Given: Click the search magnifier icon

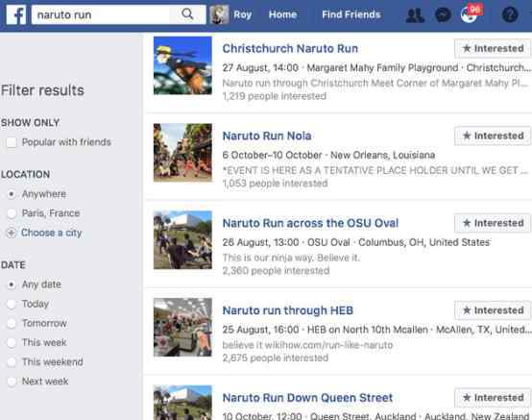Looking at the screenshot, I should (187, 14).
